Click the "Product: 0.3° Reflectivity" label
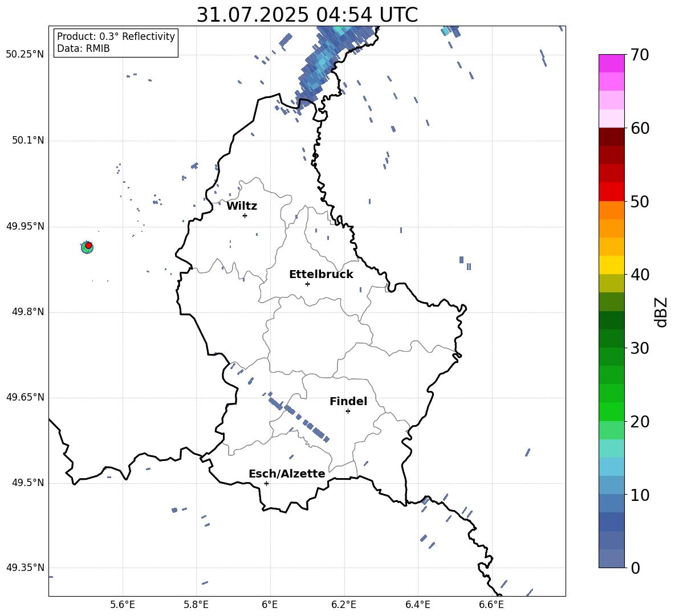675x616 pixels. click(116, 36)
